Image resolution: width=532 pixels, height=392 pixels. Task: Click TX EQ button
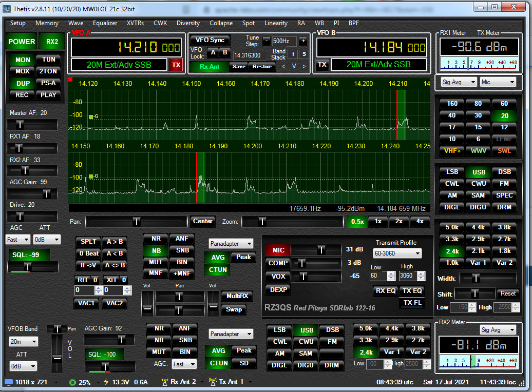(412, 290)
